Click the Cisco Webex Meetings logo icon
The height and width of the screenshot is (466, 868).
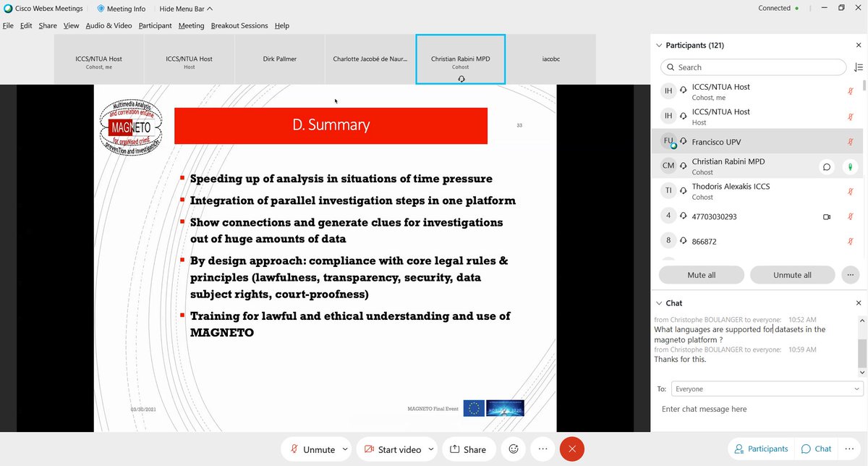pos(8,9)
